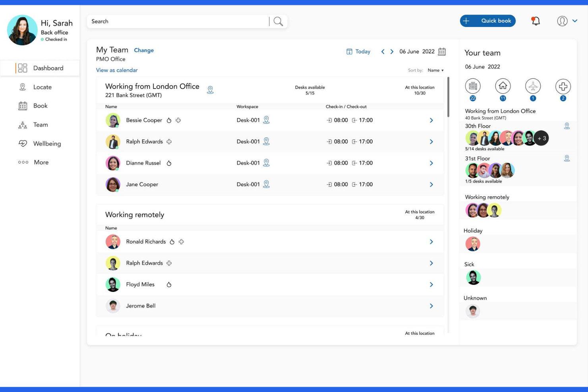Expand the user profile chevron at top right
The image size is (588, 392).
(575, 21)
